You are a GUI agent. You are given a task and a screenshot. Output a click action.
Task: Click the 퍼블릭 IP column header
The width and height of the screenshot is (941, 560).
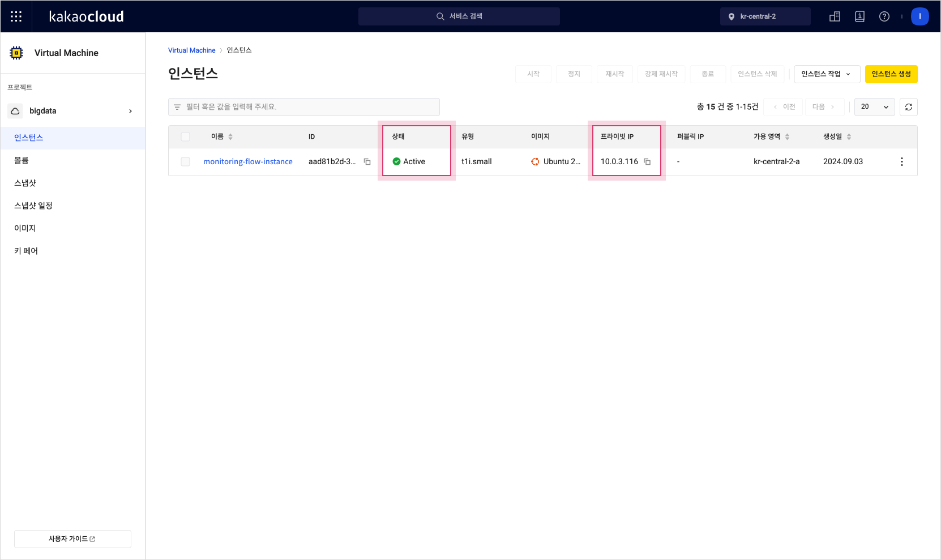(691, 136)
